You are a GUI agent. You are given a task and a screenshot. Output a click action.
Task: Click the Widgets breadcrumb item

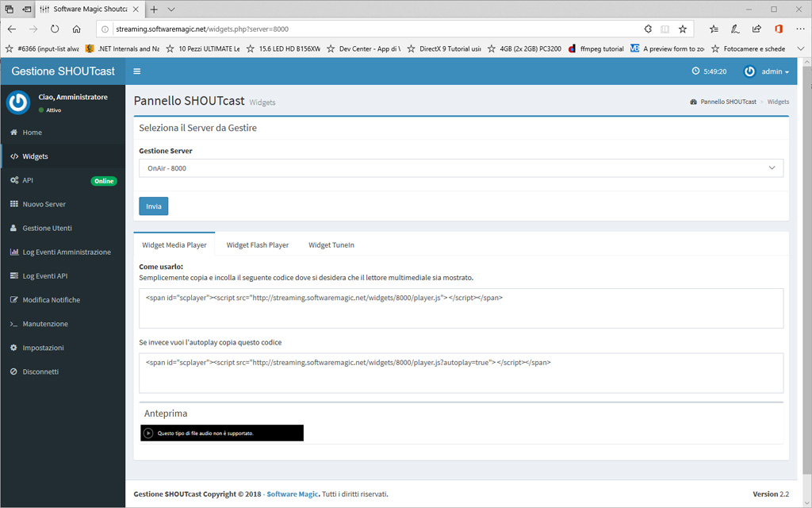[x=778, y=102]
